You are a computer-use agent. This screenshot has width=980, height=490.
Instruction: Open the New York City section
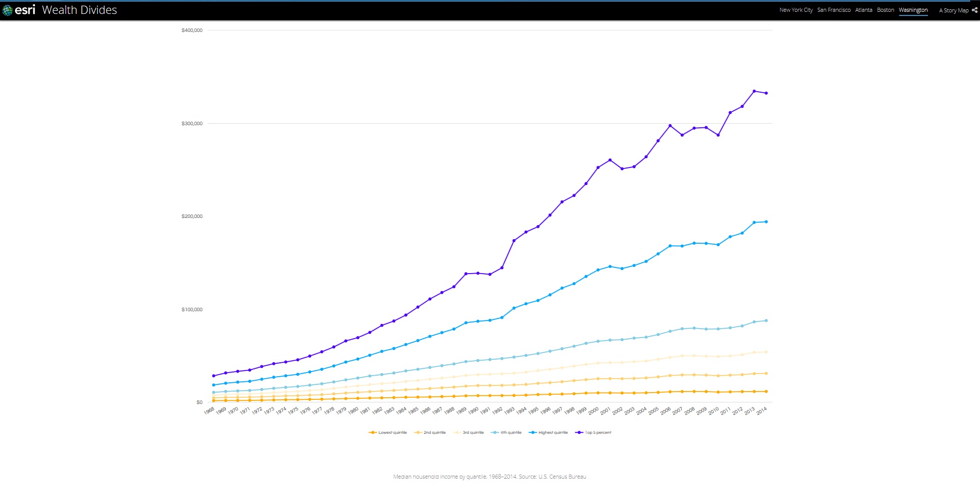tap(796, 10)
